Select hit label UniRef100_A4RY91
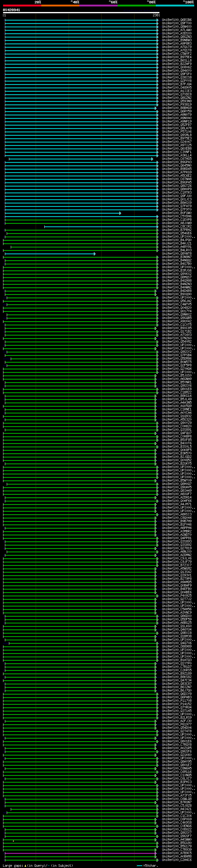197x868 pixels. coord(176,247)
